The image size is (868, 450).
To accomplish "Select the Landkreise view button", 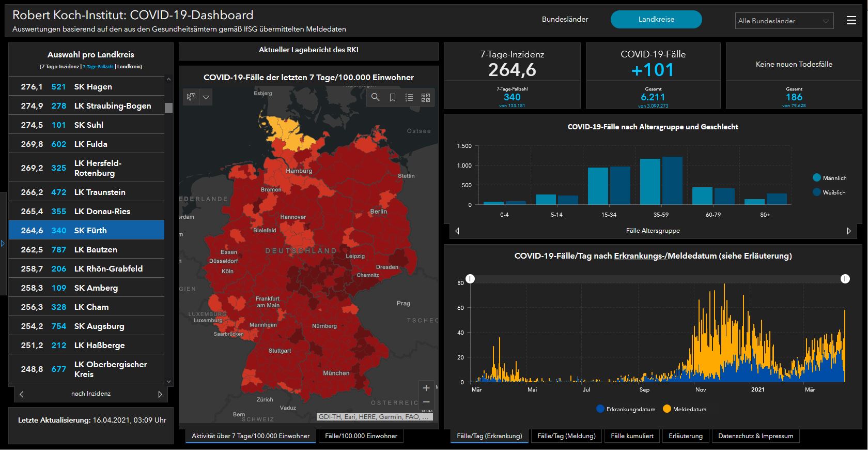I will click(x=656, y=19).
